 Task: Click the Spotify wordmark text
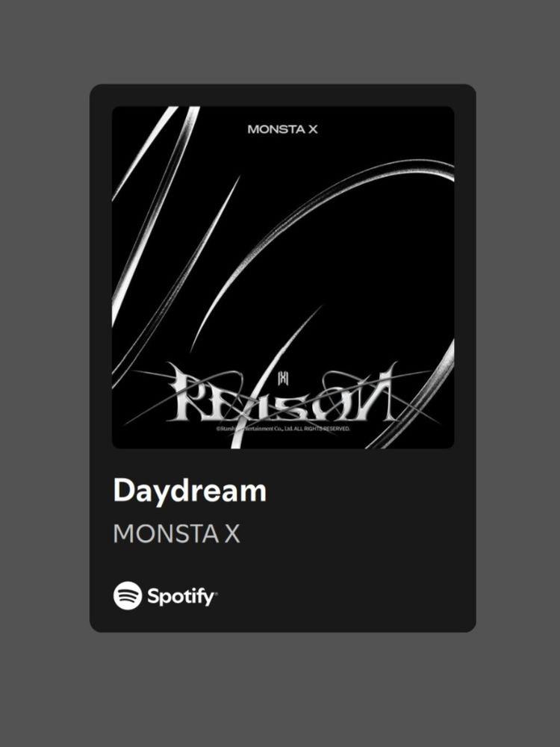(x=181, y=596)
